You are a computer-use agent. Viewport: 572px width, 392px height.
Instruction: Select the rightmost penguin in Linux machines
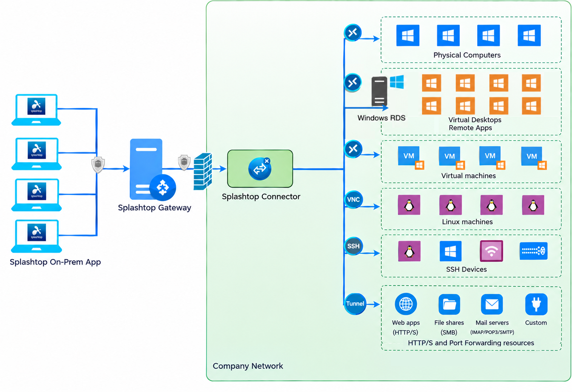point(533,205)
